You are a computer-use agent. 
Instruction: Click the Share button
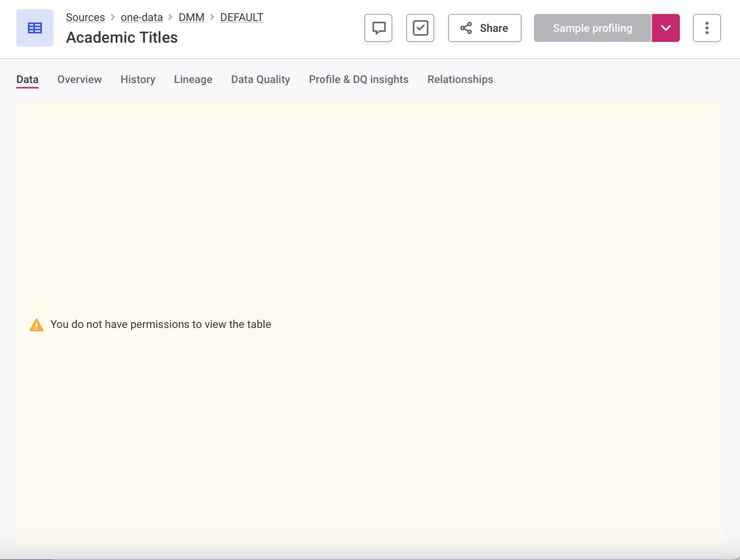point(485,28)
